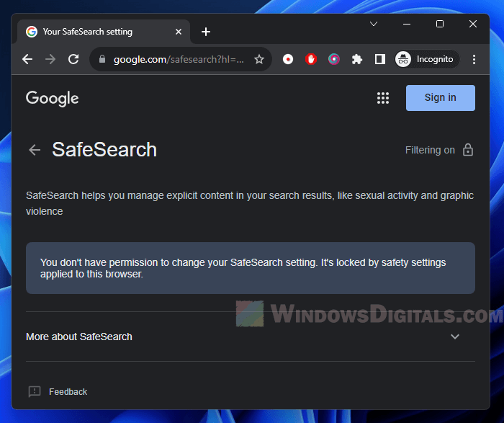Click the Feedback speech-bubble icon

point(35,392)
